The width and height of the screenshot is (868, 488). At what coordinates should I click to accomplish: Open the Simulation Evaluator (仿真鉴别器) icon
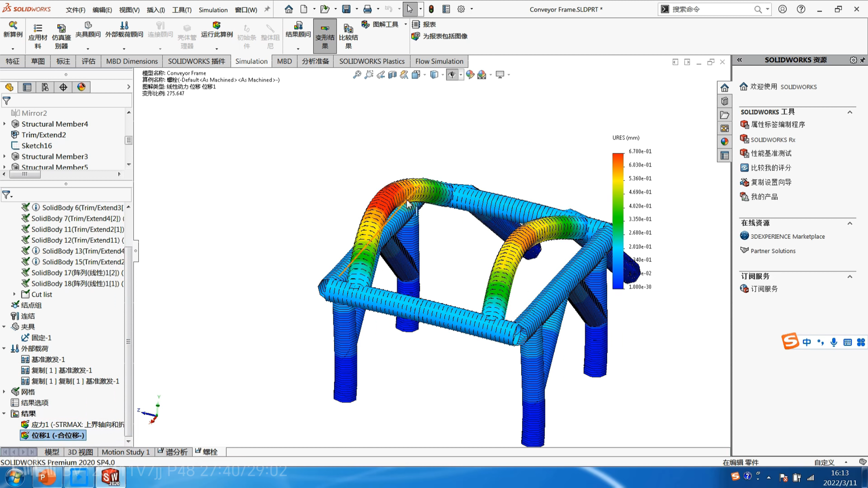(x=61, y=28)
